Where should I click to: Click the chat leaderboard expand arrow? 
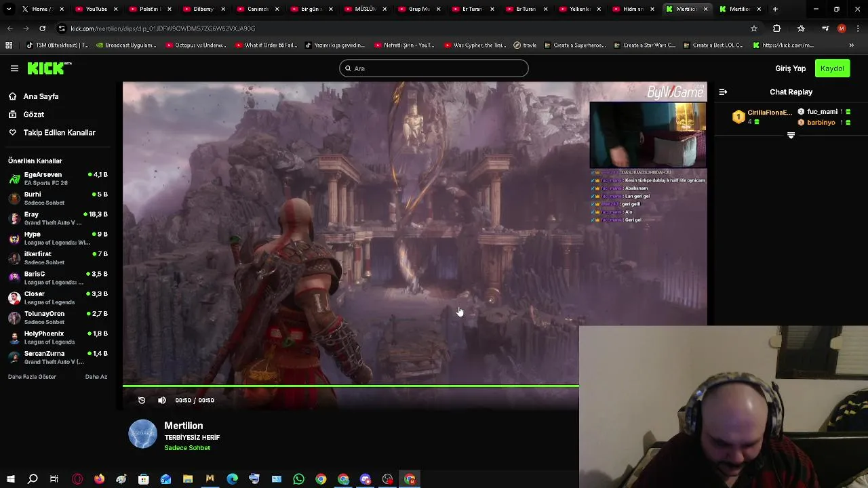pyautogui.click(x=791, y=136)
